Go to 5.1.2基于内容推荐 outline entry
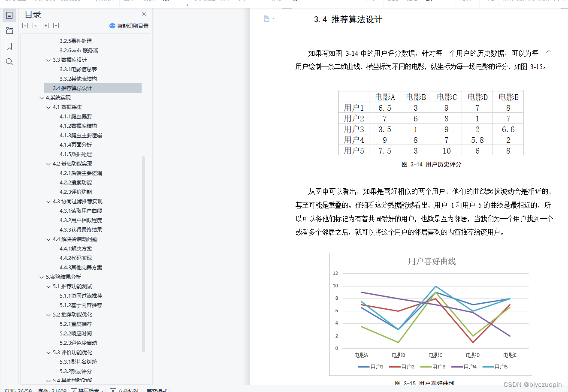The height and width of the screenshot is (392, 568). [81, 305]
